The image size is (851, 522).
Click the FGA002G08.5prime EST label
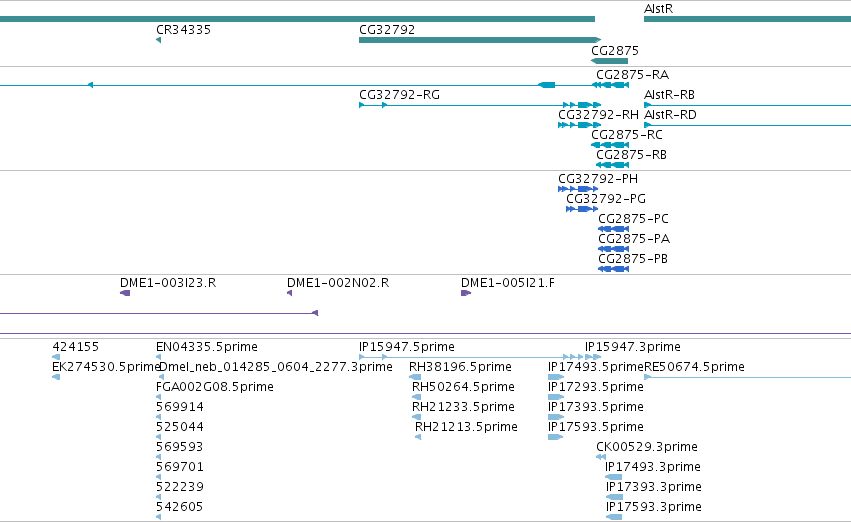[x=215, y=387]
